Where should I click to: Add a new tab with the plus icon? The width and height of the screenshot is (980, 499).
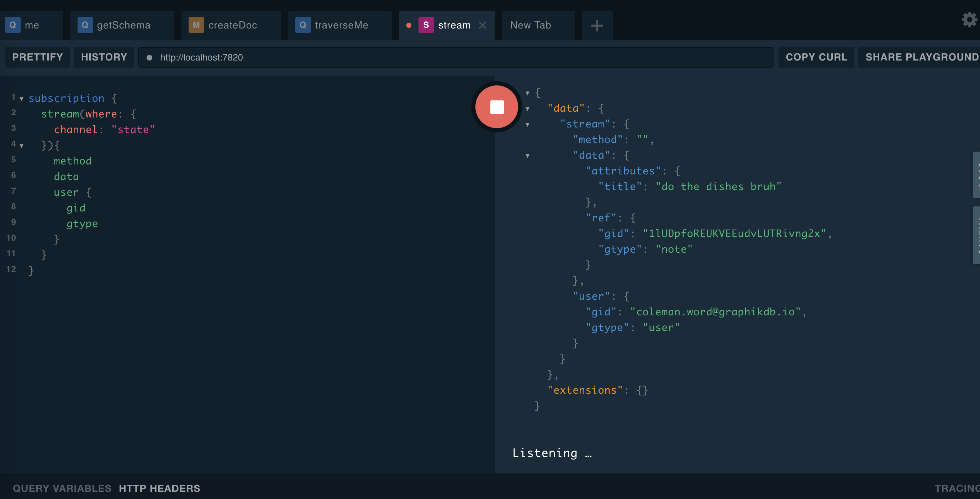(596, 26)
